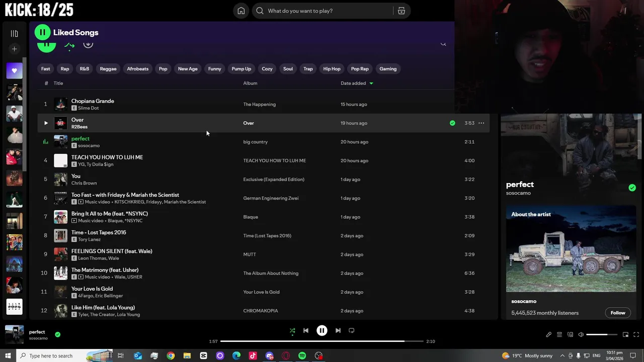Viewport: 644px width, 362px height.
Task: Filter songs by R&B chip
Action: [85, 69]
